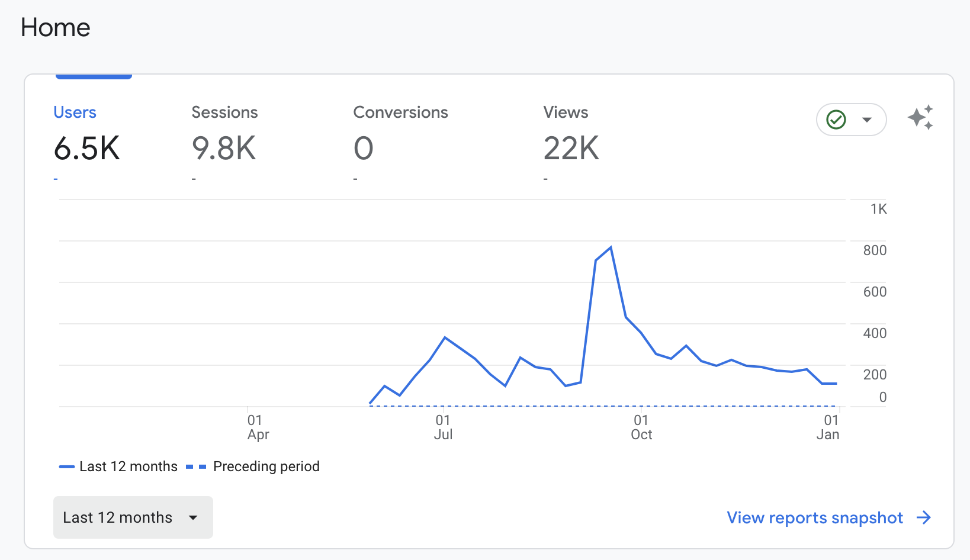Click the peak point on the blue trend line
This screenshot has width=970, height=560.
tap(611, 247)
